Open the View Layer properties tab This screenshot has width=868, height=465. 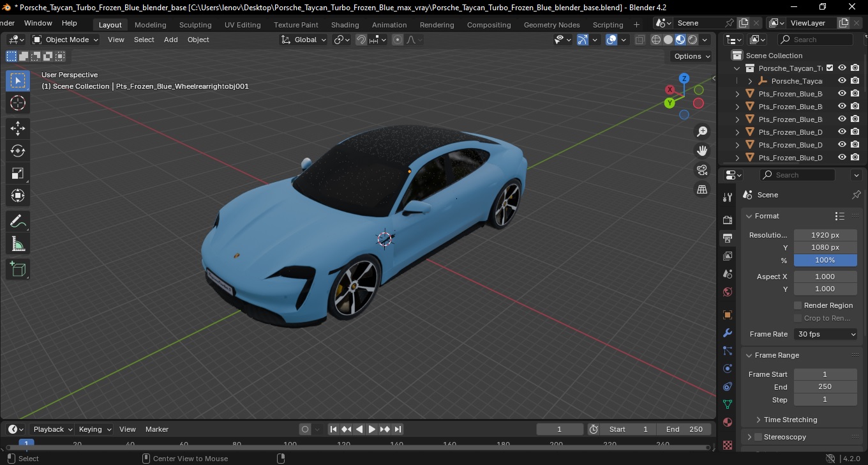click(x=727, y=256)
